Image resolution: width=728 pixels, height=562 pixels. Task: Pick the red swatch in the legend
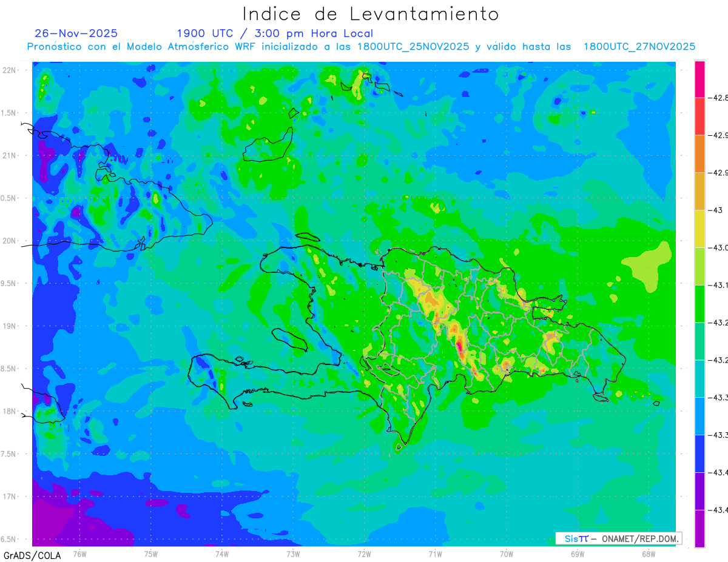click(699, 116)
